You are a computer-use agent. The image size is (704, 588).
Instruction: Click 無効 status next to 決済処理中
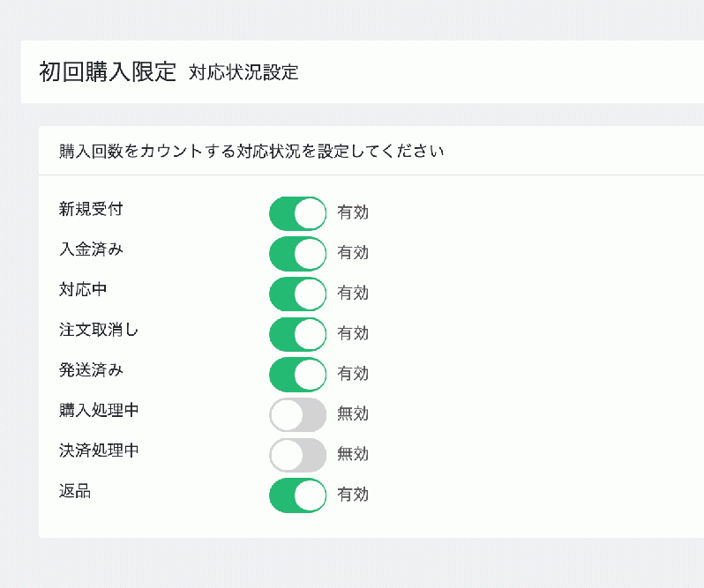click(353, 455)
